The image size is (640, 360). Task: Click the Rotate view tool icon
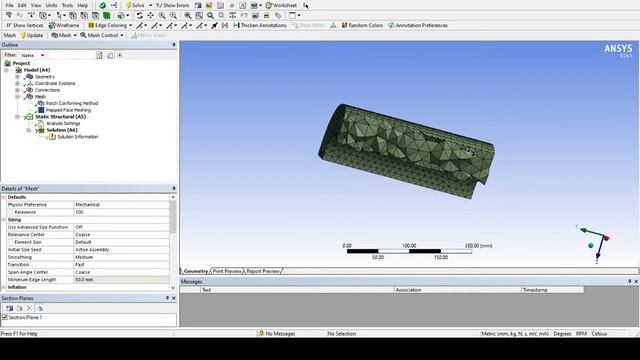coord(140,16)
